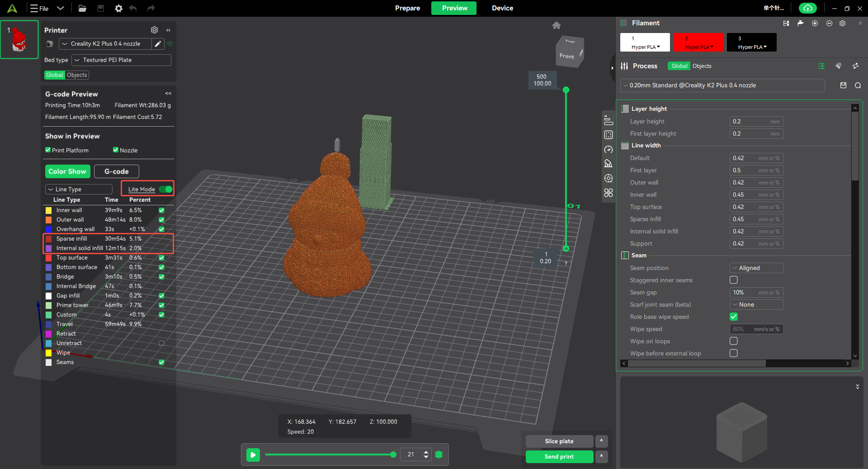Viewport: 868px width, 469px height.
Task: Enable Staggered inner seams checkbox
Action: 734,280
